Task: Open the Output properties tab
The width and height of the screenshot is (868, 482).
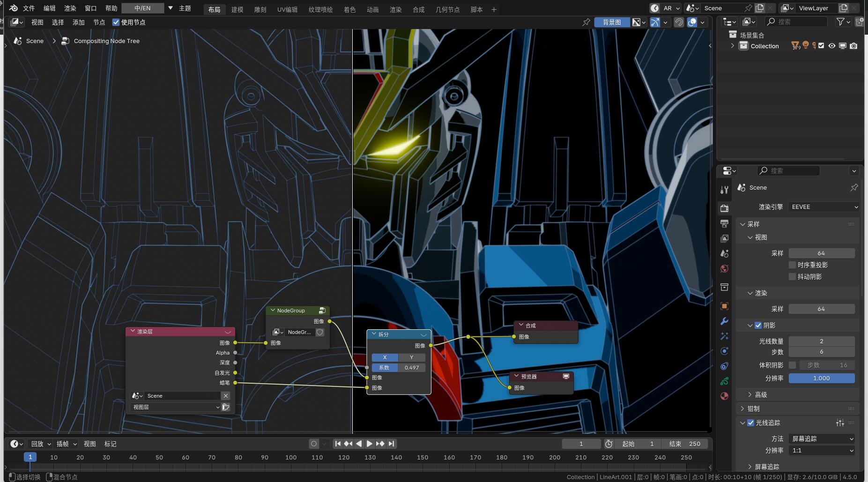Action: [x=724, y=223]
